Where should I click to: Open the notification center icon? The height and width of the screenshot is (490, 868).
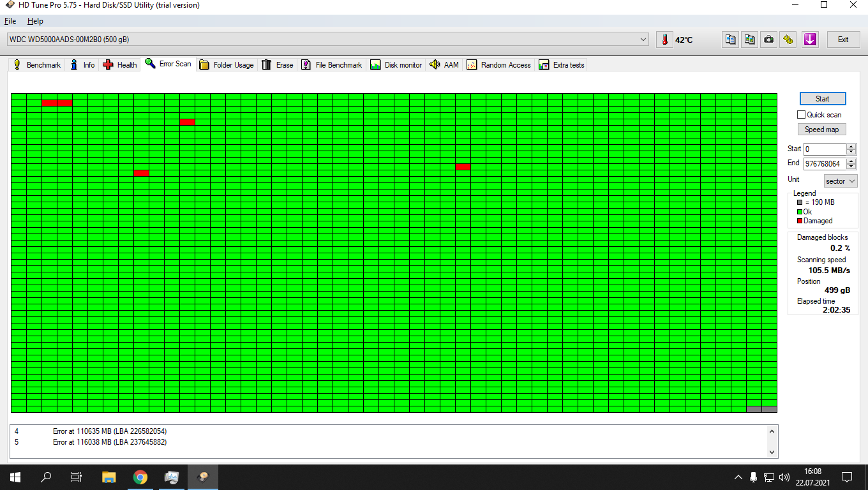(x=847, y=477)
